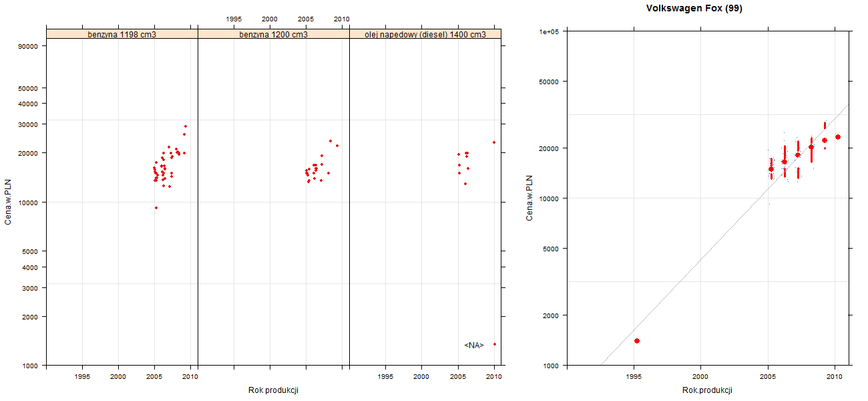Click "2000" x-axis label of Volkswagen Fox chart

point(700,378)
